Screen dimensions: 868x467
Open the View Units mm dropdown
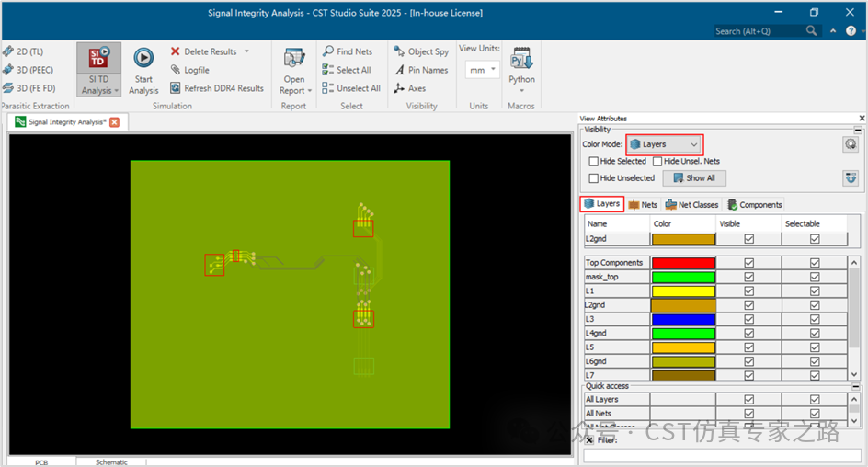[482, 70]
